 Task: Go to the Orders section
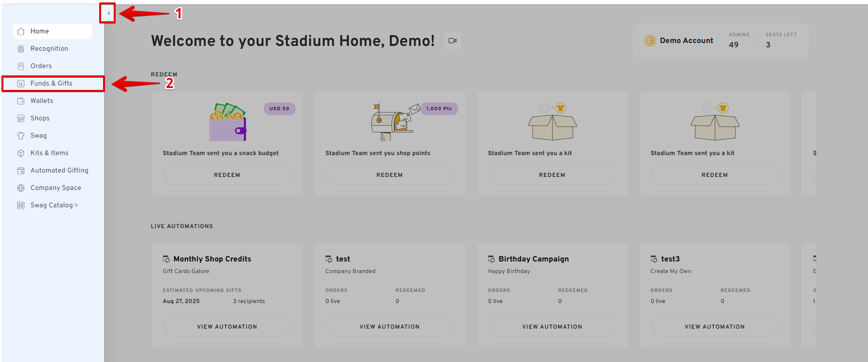[41, 66]
